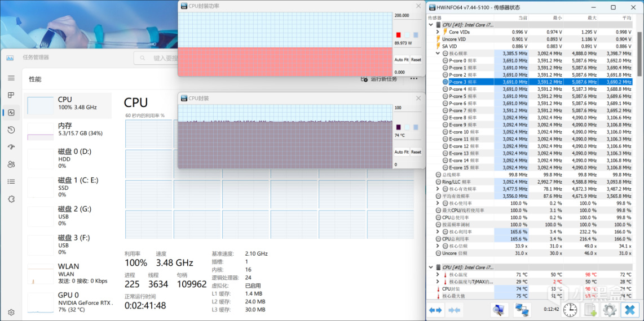Image resolution: width=644 pixels, height=321 pixels.
Task: Expand 核心使用率 row
Action: [x=438, y=203]
